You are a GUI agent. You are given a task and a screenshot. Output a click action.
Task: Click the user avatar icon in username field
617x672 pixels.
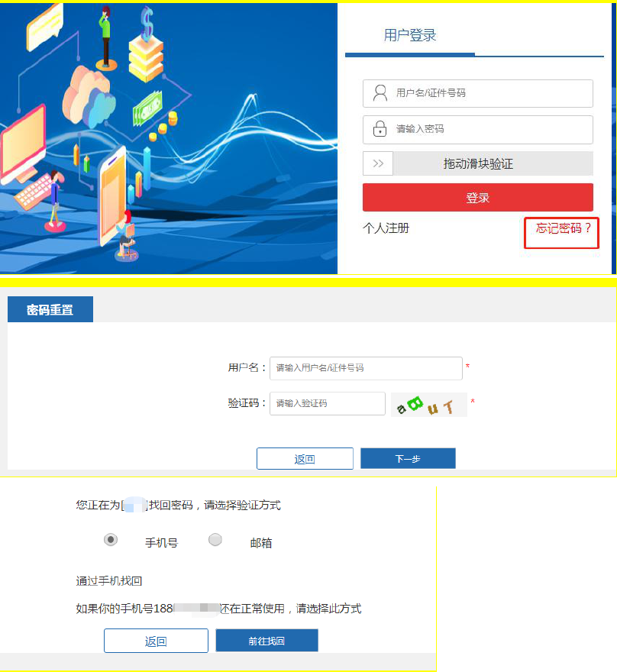click(x=380, y=93)
